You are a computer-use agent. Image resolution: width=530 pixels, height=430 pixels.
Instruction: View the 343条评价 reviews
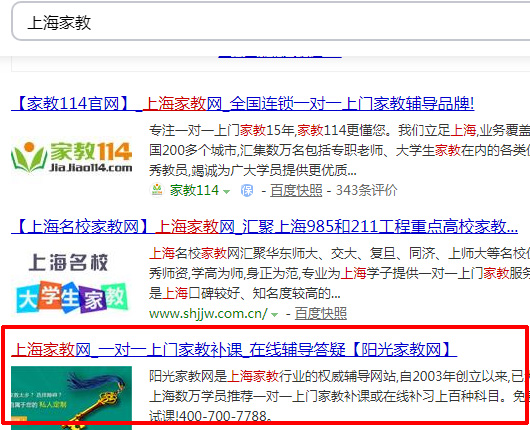tap(366, 191)
